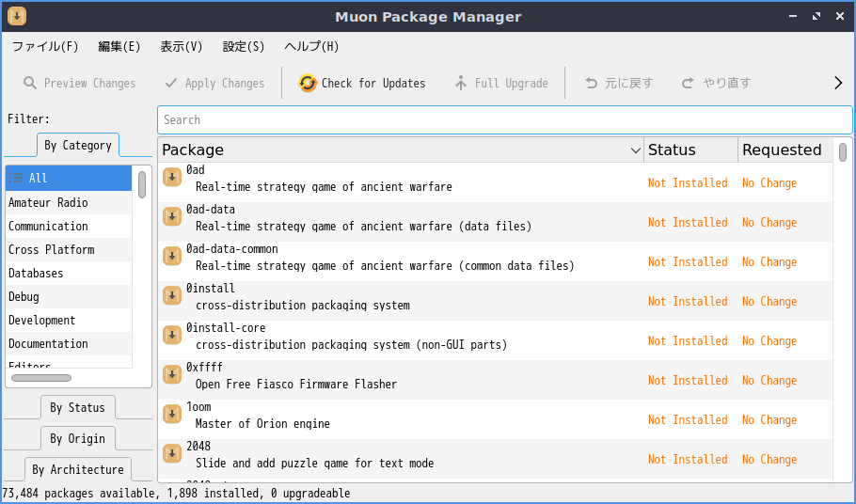Switch to the By Status filter tab
Viewport: 856px width, 504px height.
[77, 407]
